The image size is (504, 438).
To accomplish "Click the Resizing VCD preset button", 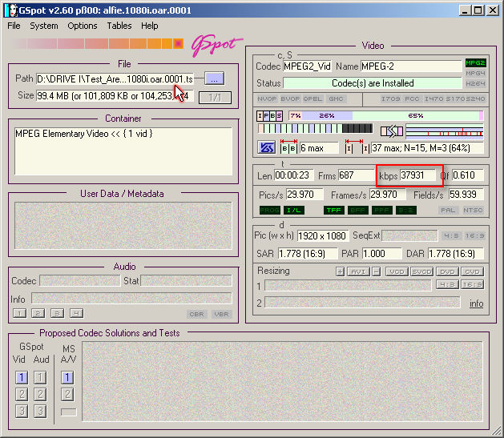I will click(397, 272).
